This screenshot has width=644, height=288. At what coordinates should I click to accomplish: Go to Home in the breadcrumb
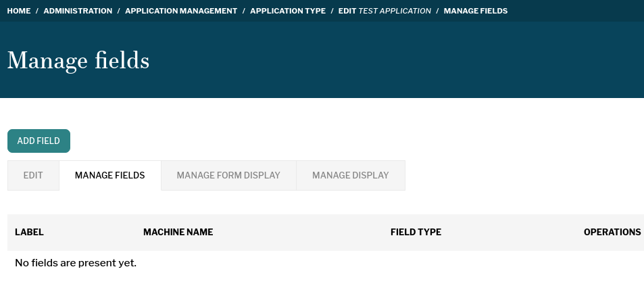(x=19, y=11)
